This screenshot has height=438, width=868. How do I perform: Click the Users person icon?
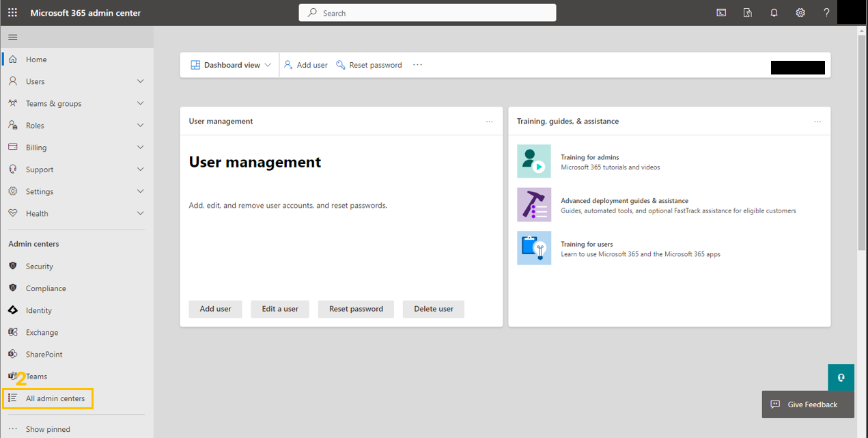[x=13, y=81]
